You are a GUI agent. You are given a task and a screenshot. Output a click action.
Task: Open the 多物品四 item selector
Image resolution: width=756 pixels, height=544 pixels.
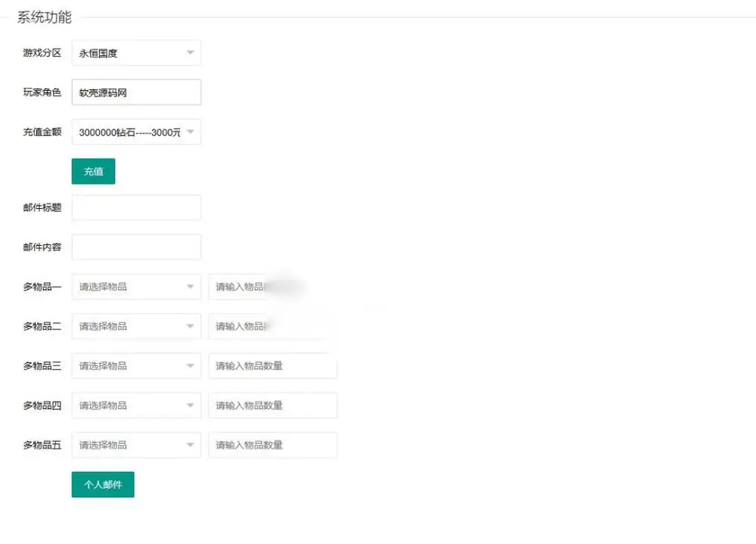(x=136, y=406)
